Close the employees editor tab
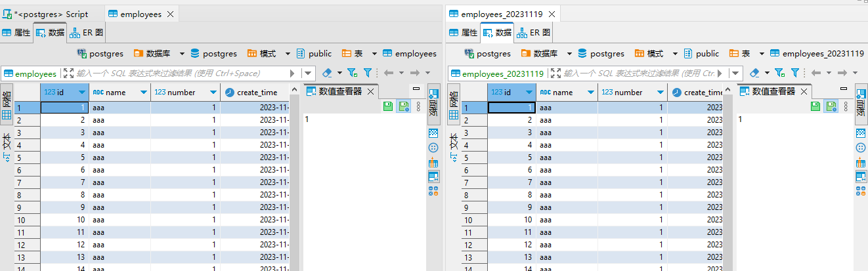The width and height of the screenshot is (868, 271). [x=171, y=14]
